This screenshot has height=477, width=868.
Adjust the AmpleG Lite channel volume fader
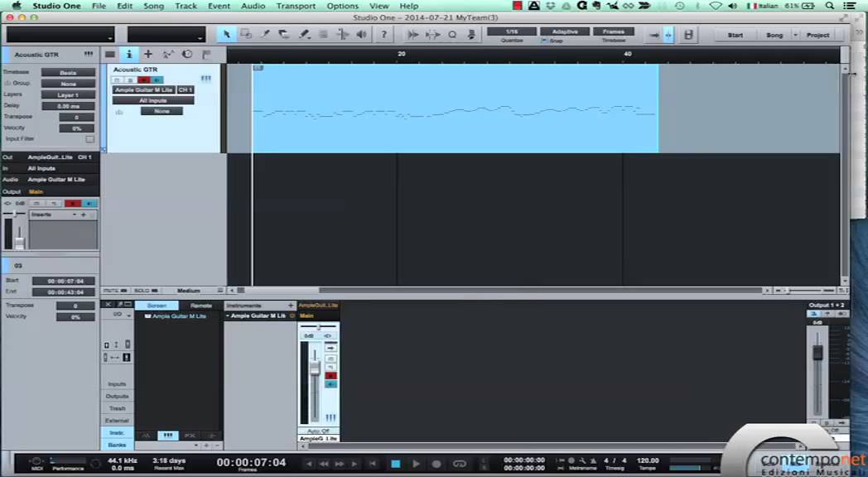tap(315, 369)
